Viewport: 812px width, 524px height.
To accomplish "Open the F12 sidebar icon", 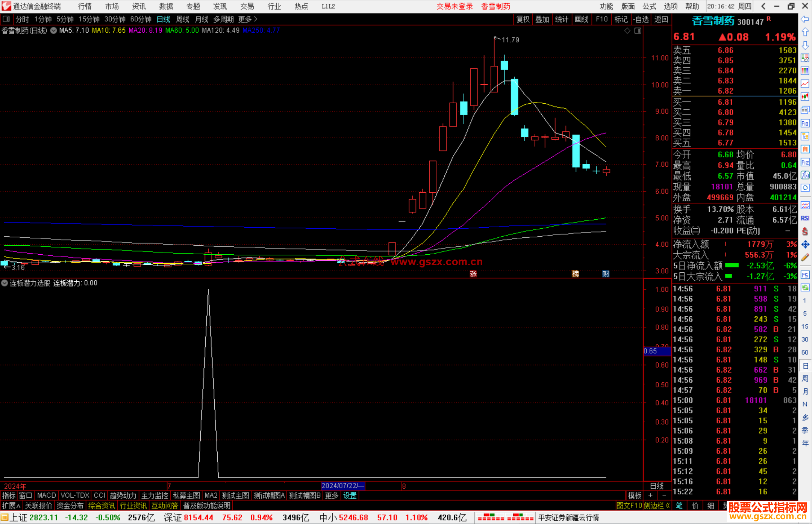I will coord(805,162).
